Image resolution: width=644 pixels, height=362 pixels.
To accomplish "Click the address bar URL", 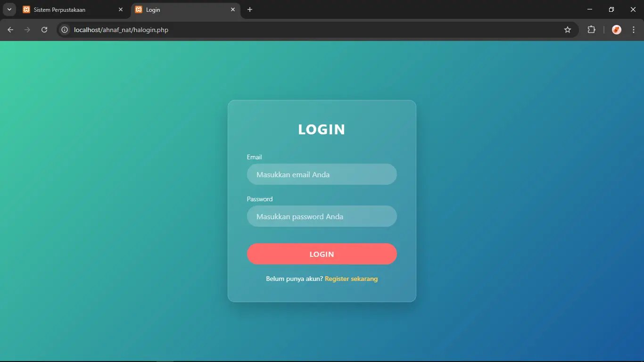I will click(x=121, y=30).
